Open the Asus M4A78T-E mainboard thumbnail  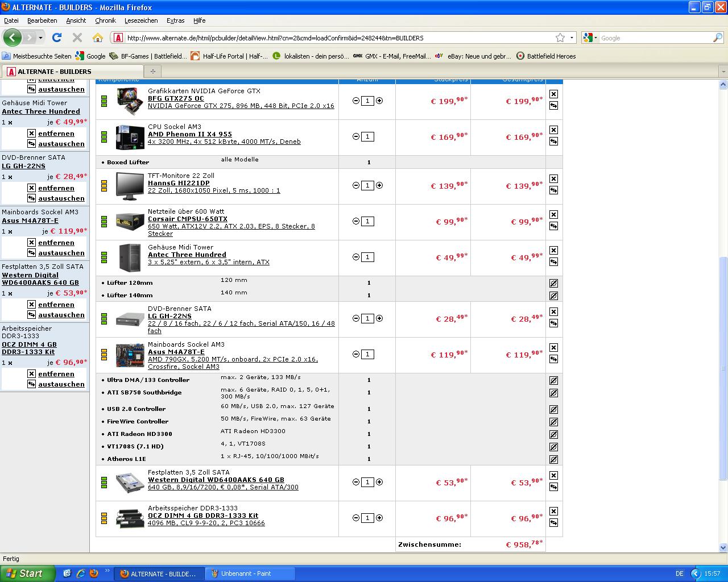coord(130,355)
